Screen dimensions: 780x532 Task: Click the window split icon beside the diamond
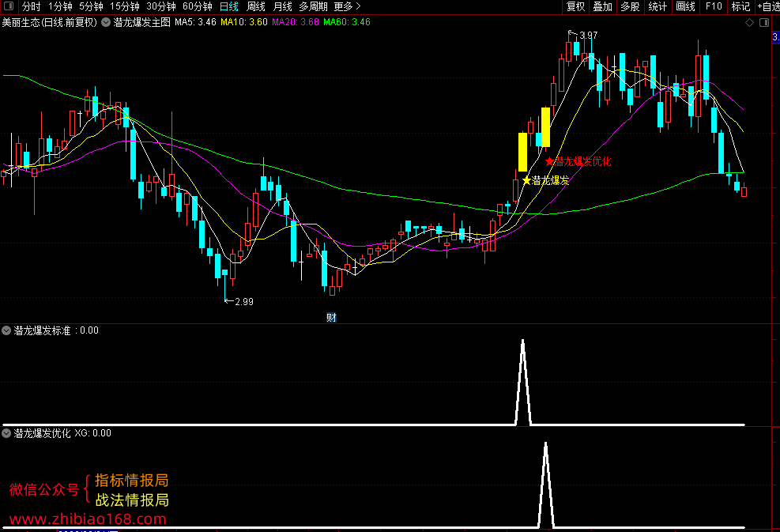point(764,22)
